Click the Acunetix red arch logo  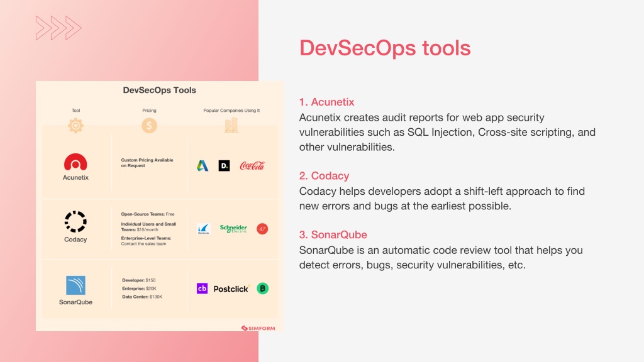pos(75,162)
